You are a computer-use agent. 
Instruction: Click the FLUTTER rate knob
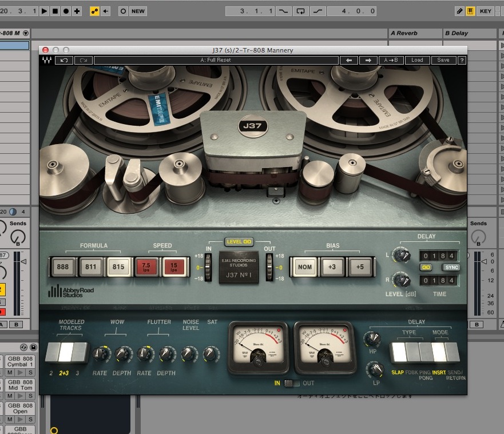click(x=144, y=354)
